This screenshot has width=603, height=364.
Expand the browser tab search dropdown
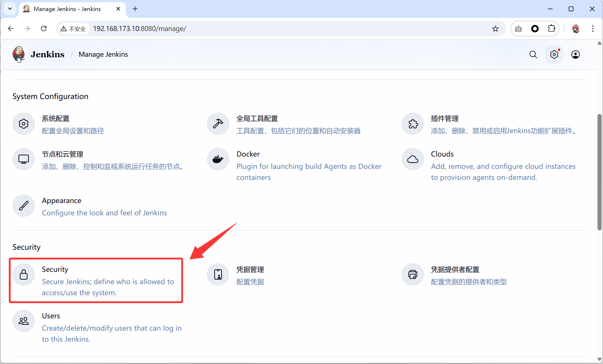10,9
